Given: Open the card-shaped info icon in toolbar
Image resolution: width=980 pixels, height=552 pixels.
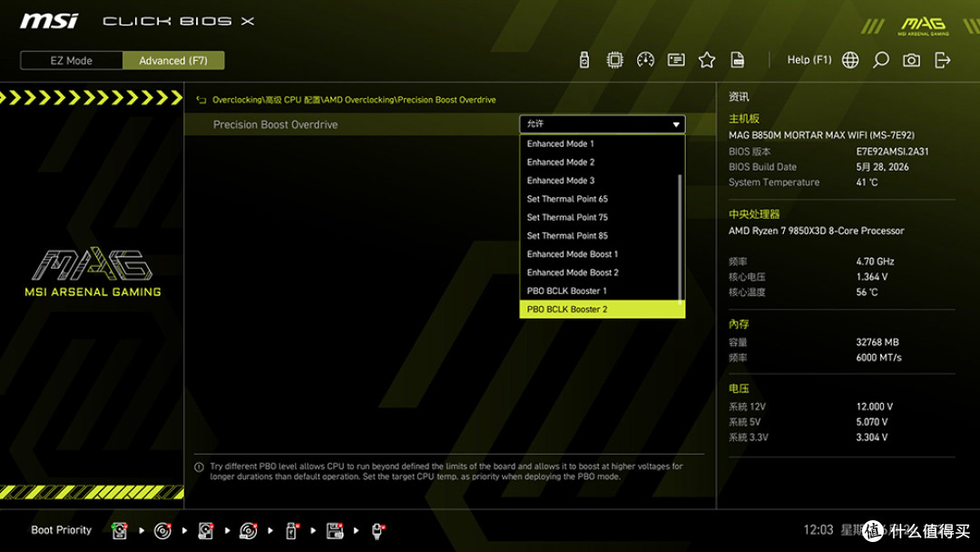Looking at the screenshot, I should tap(676, 60).
